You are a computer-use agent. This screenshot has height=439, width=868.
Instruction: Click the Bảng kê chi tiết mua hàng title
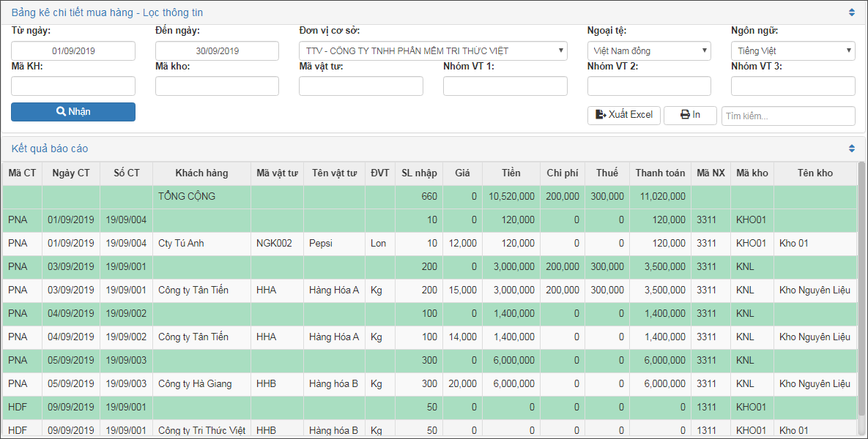(107, 12)
